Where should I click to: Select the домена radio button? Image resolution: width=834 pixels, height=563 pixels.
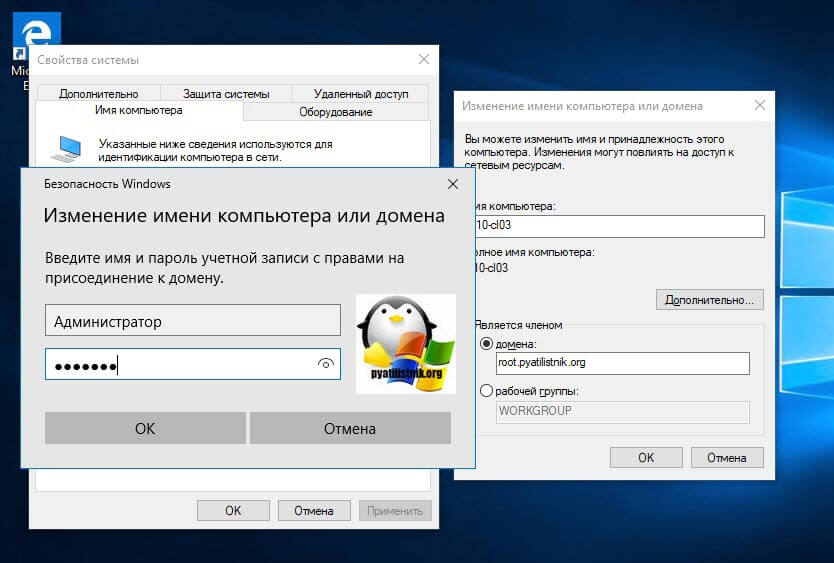pyautogui.click(x=487, y=344)
